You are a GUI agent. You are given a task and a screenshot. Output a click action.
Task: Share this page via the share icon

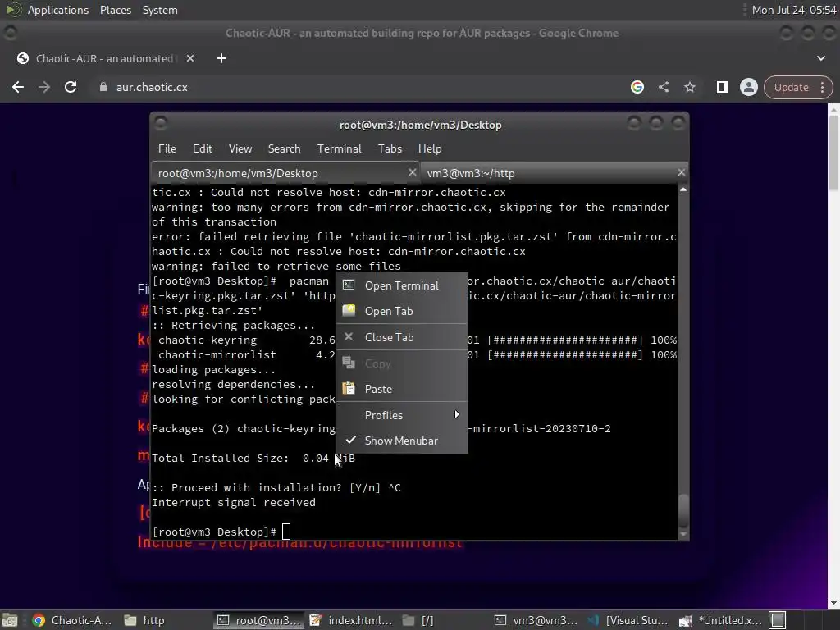click(x=663, y=87)
